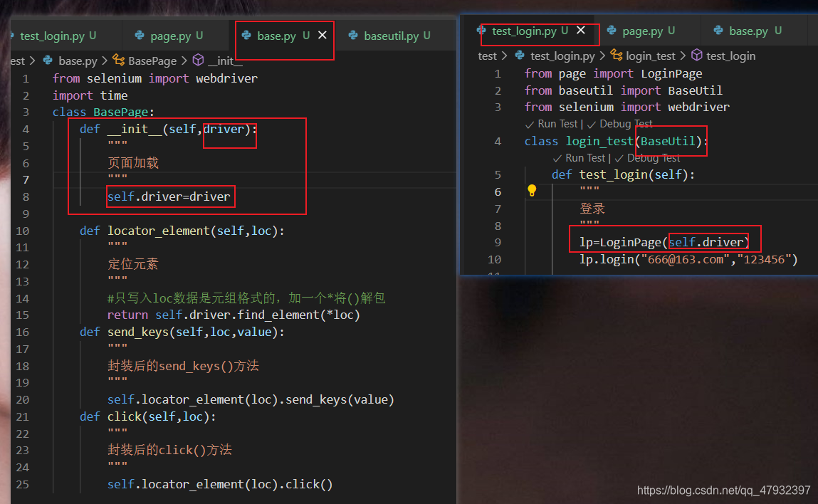Click class icon beside login_test breadcrumb

tap(617, 56)
